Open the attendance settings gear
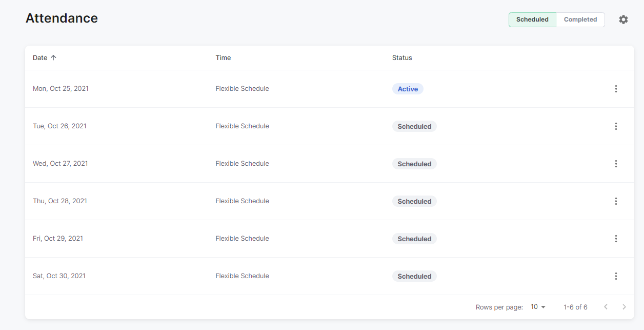This screenshot has width=644, height=330. pos(623,20)
